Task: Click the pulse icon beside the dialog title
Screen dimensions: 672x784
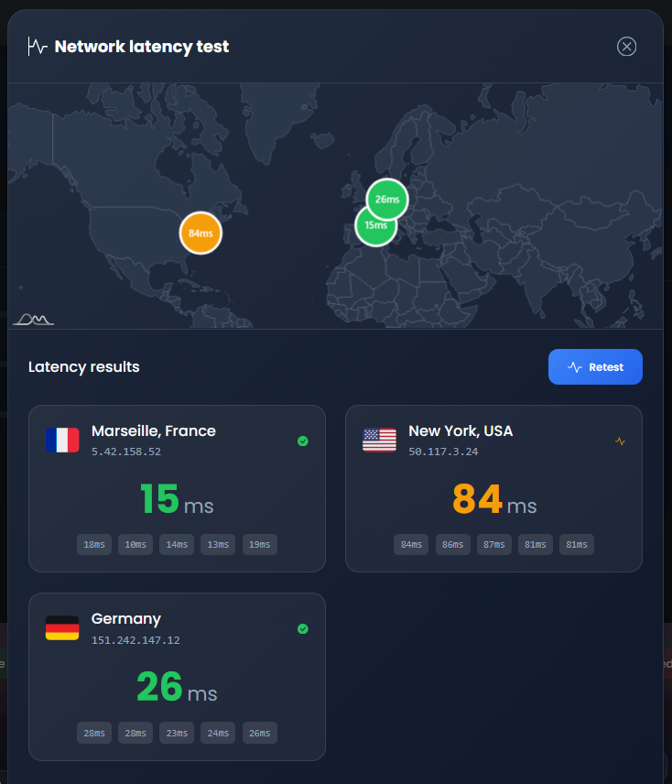Action: point(38,47)
